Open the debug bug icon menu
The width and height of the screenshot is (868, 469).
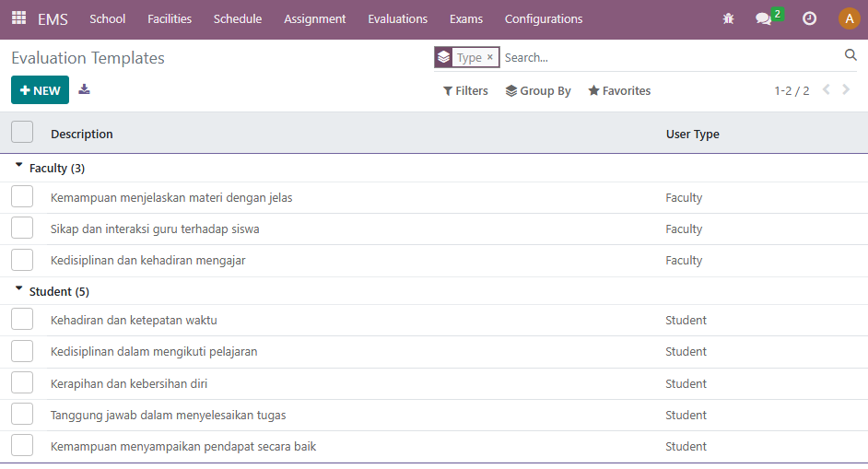pos(728,18)
